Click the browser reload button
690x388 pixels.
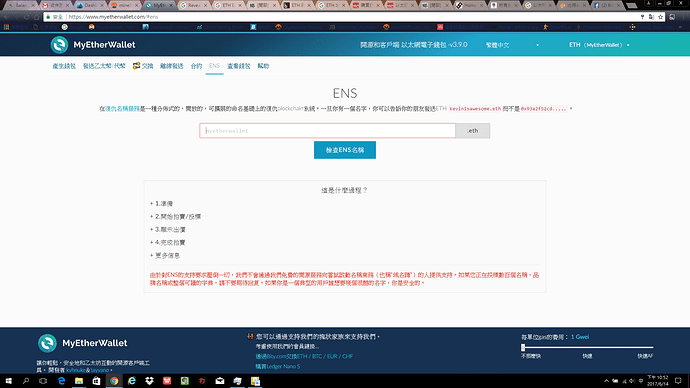(x=26, y=17)
